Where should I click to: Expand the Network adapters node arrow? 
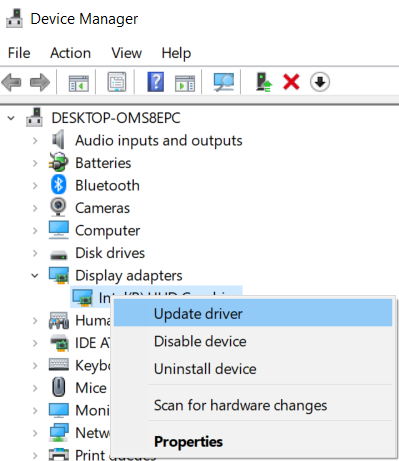(x=35, y=433)
